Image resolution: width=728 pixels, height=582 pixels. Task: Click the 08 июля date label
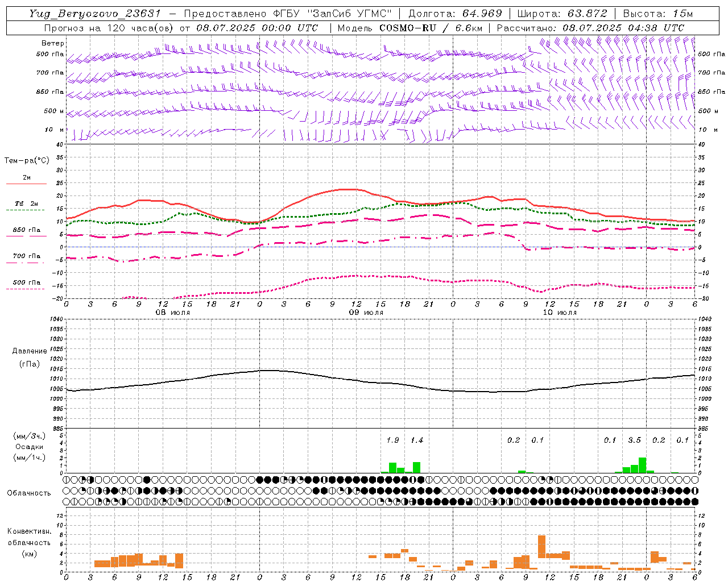[173, 313]
